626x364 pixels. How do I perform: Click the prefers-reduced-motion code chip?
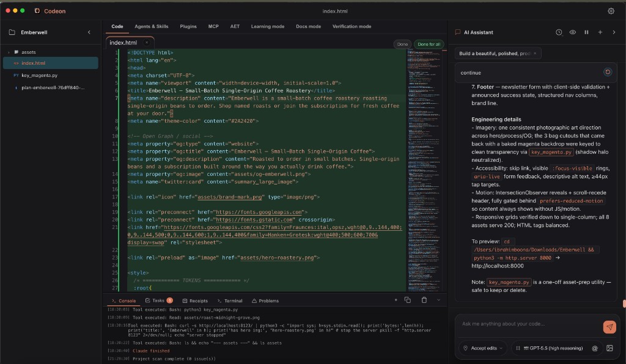point(571,201)
